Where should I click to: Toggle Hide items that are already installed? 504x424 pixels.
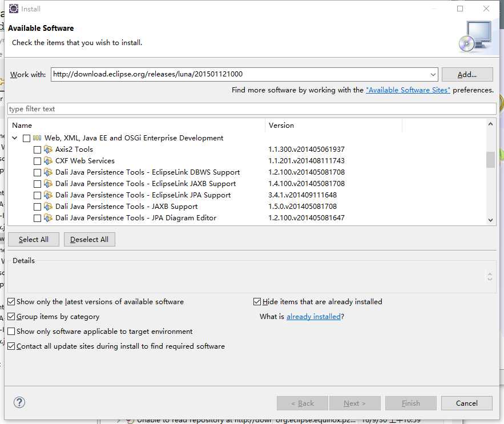(257, 301)
